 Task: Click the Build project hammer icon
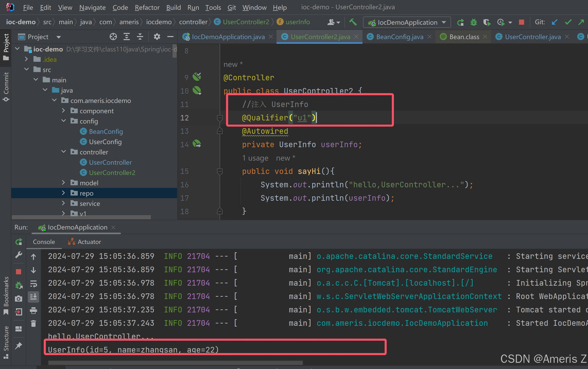[x=353, y=22]
